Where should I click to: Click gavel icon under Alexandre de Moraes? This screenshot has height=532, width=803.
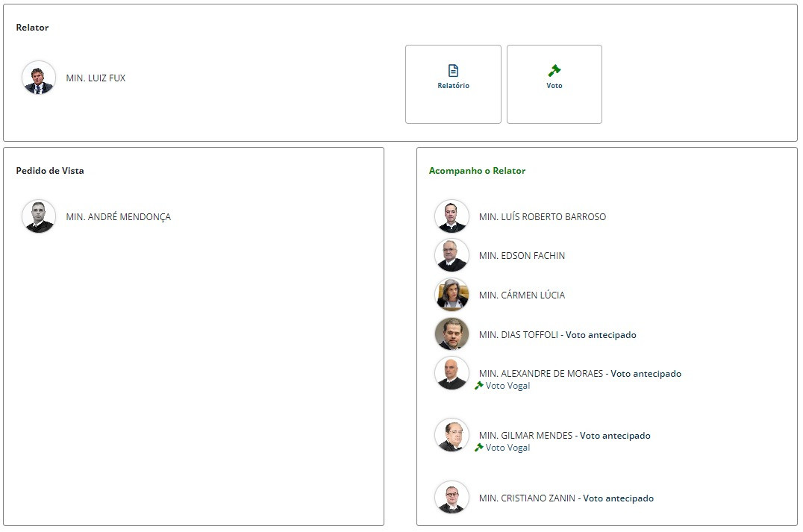(x=479, y=386)
